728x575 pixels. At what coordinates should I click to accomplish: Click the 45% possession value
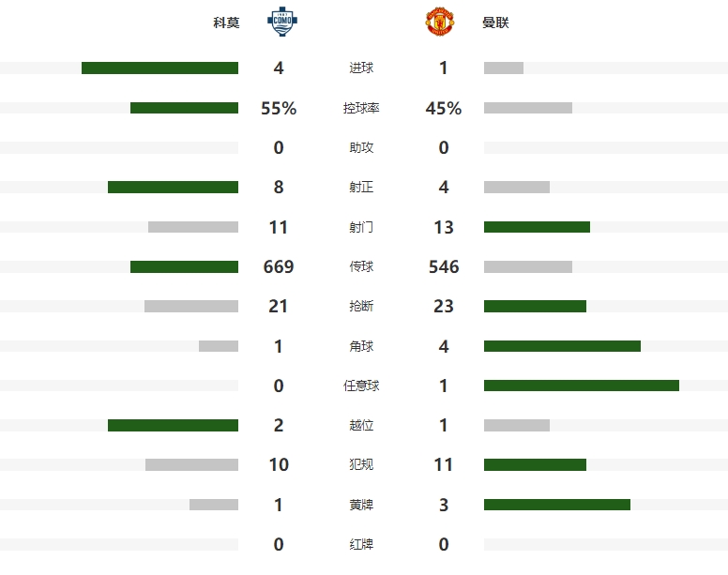click(444, 108)
